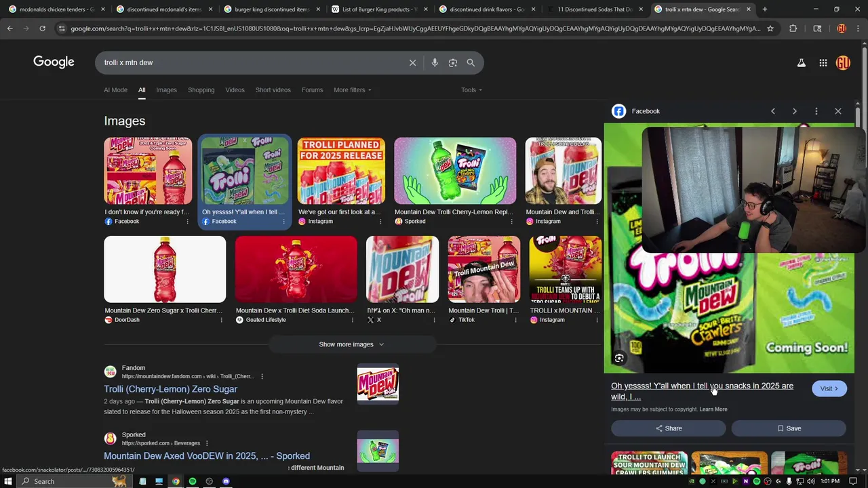The height and width of the screenshot is (488, 868).
Task: Click the magnifier search button
Action: [x=471, y=62]
